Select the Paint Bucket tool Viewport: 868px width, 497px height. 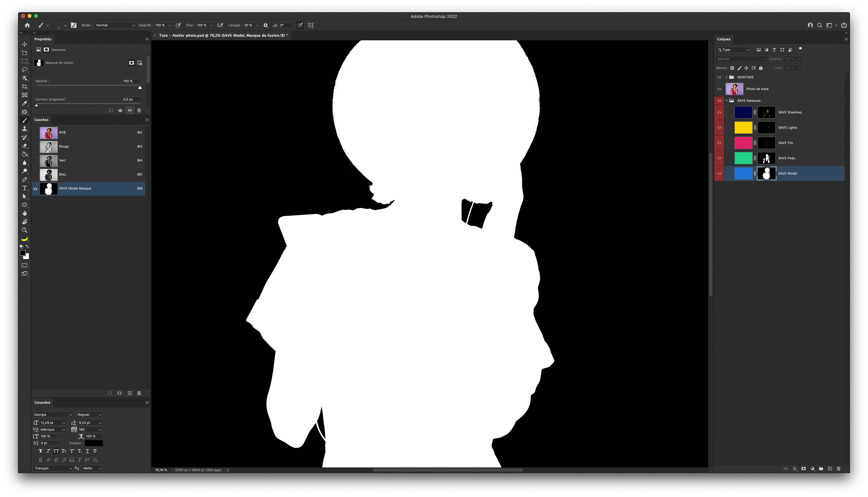click(25, 154)
